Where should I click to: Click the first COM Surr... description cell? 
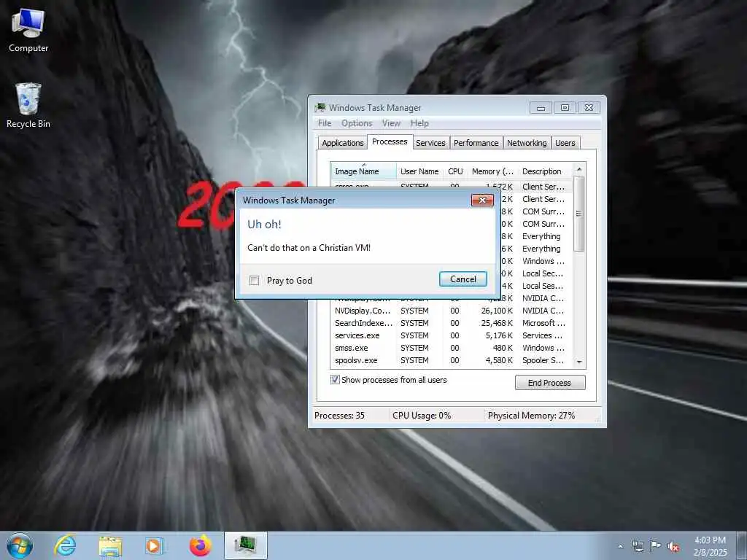(x=543, y=211)
